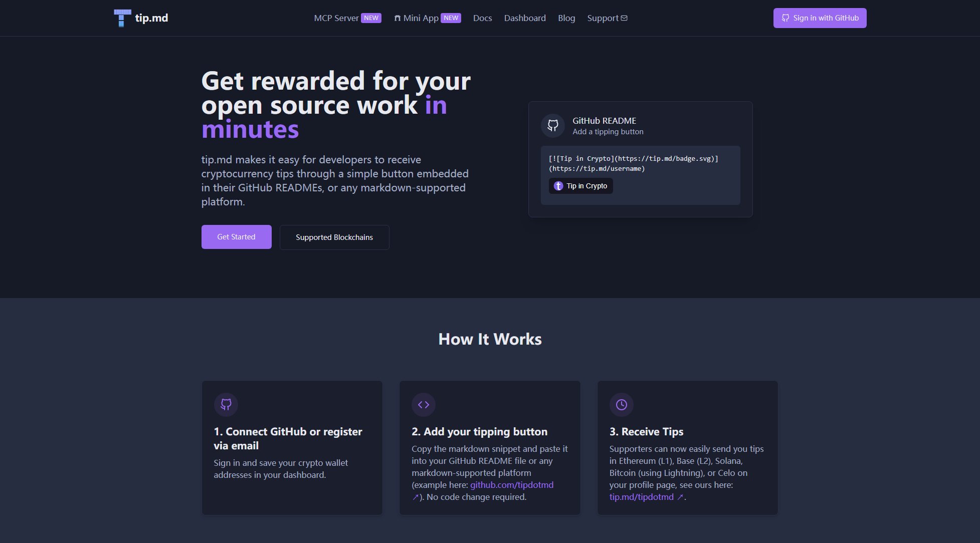Screen dimensions: 980x543
Task: Click the code brackets icon in step 2
Action: (x=423, y=404)
